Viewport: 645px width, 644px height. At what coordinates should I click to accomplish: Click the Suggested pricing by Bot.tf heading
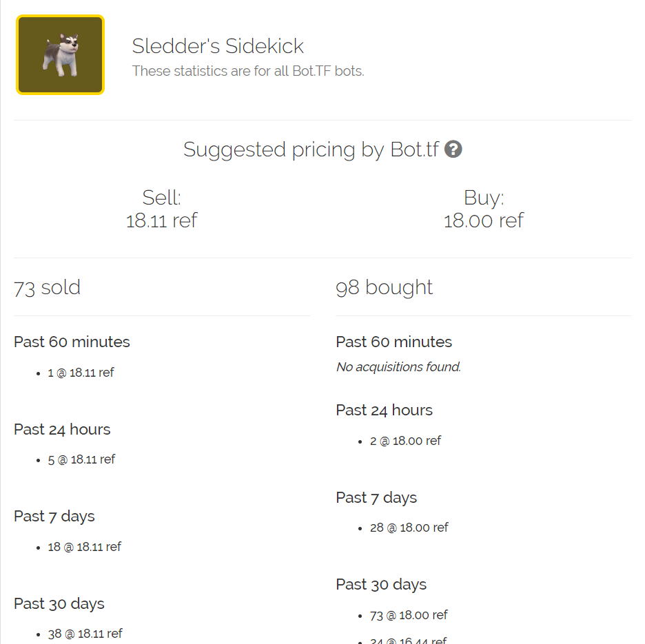(311, 149)
